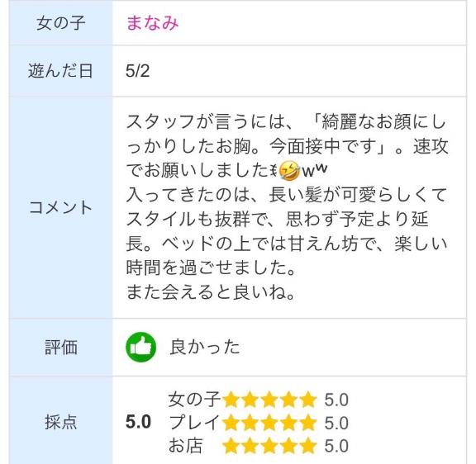Click the laughing emoji in comment
The width and height of the screenshot is (476, 464).
tap(289, 171)
